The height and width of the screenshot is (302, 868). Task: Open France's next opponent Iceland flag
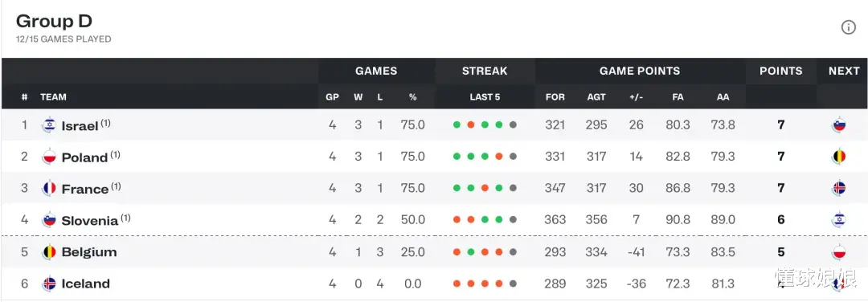tap(839, 188)
